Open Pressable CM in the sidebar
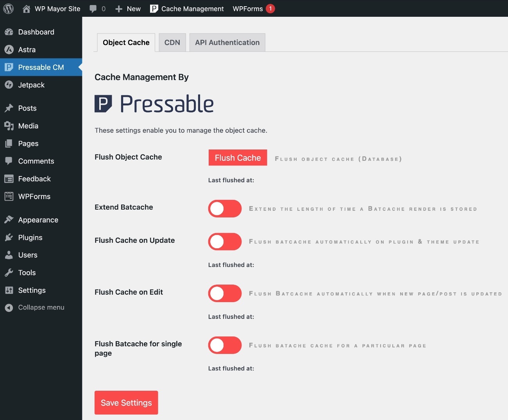 click(41, 67)
